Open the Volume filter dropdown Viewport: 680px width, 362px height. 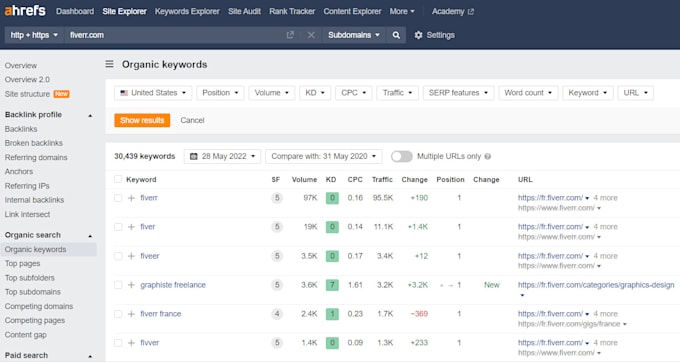point(271,93)
